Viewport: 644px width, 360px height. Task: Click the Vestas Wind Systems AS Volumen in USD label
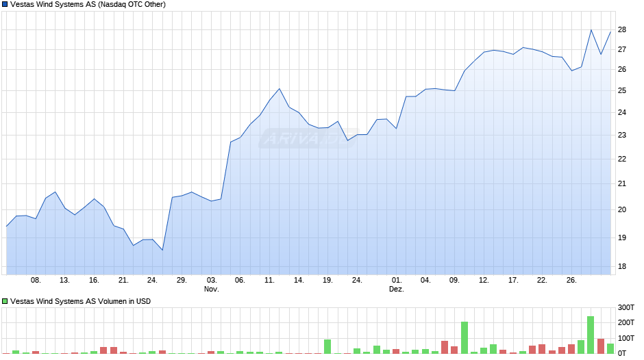(81, 301)
